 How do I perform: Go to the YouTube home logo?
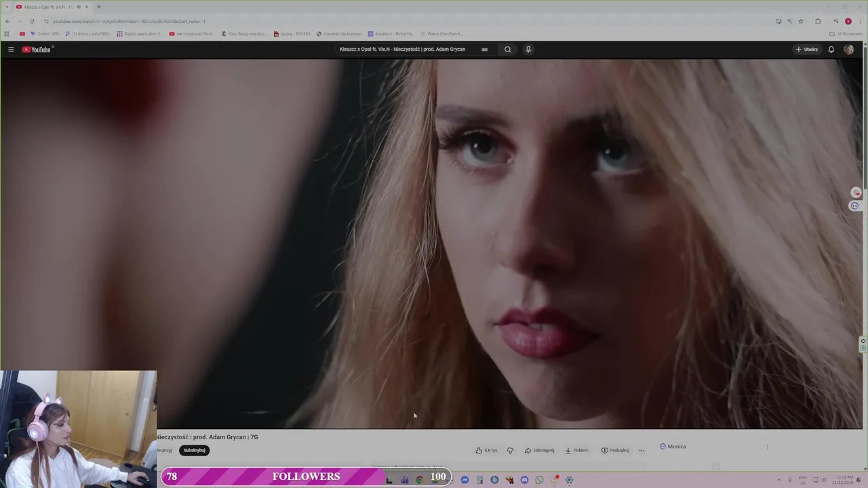click(x=37, y=49)
